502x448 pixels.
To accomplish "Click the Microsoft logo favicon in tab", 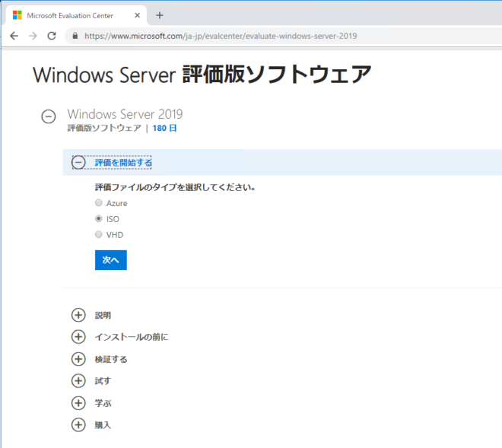I will click(17, 15).
